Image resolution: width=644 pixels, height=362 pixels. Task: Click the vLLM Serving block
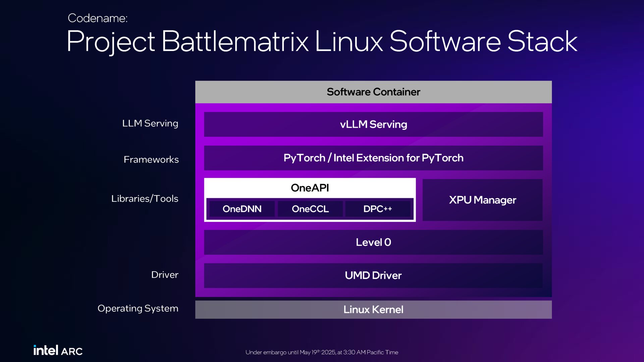coord(373,124)
